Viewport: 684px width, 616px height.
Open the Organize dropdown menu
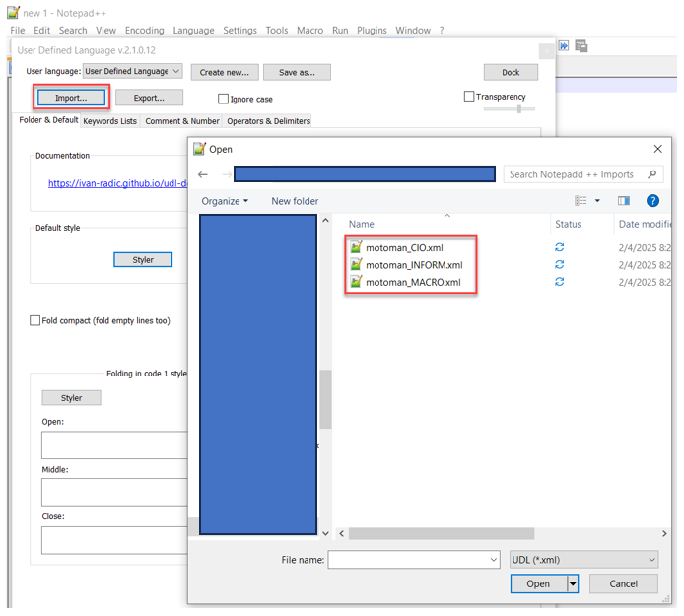point(225,201)
